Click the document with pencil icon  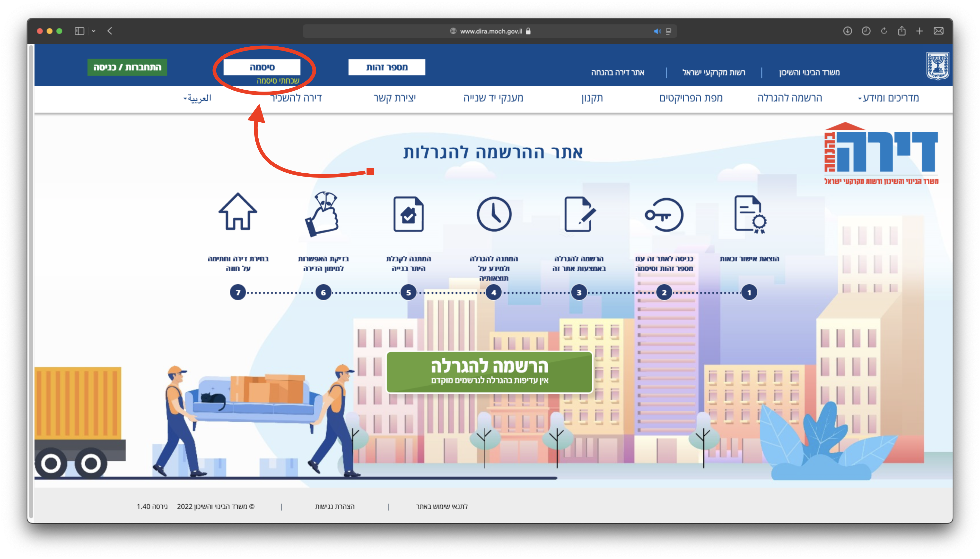point(579,214)
